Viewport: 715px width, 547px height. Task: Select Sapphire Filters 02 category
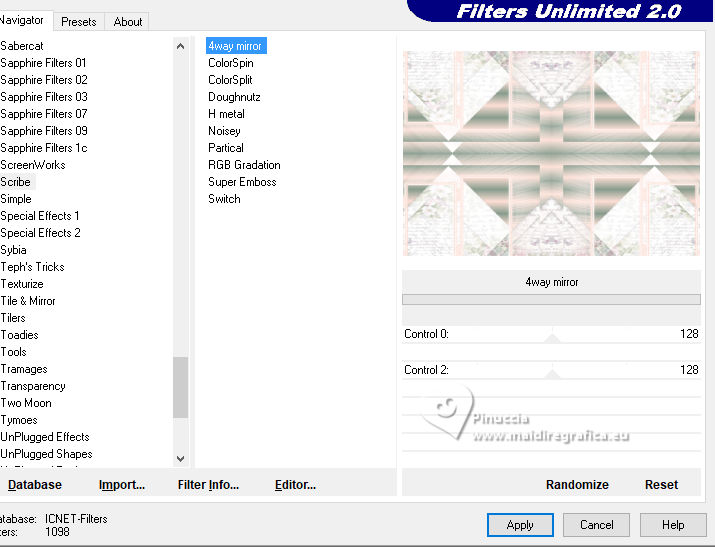pos(44,80)
